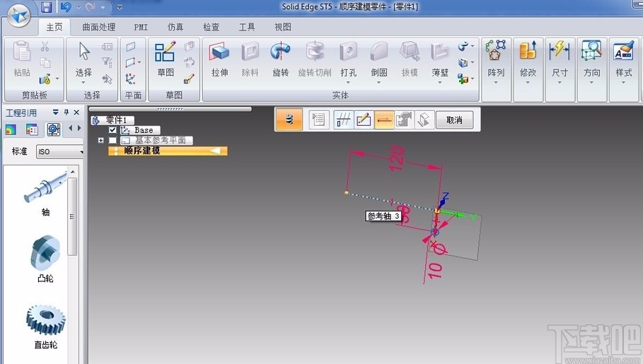Click the draw sketch pencil icon on command bar
This screenshot has width=643, height=364.
point(364,120)
